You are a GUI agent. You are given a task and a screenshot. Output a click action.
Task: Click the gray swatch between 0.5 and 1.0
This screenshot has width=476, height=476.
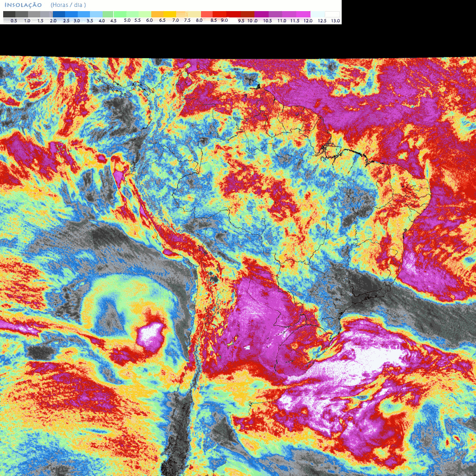[22, 14]
